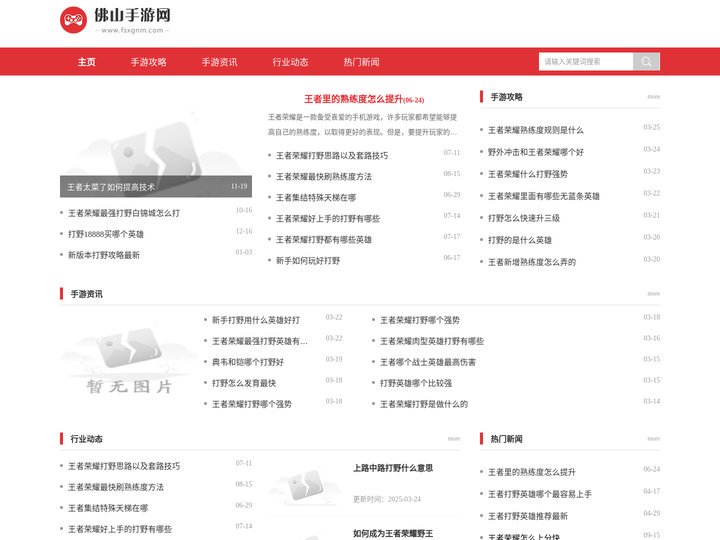720x540 pixels.
Task: Open article 王者打野英雄推荐最新
Action: pyautogui.click(x=528, y=516)
